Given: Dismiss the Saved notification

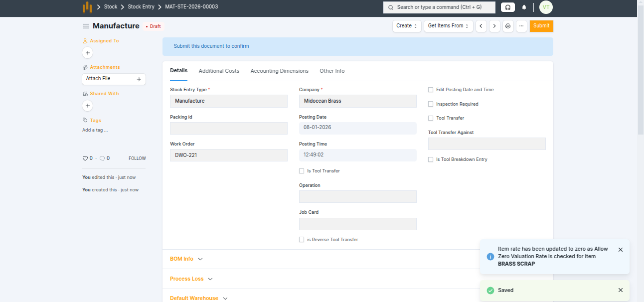Looking at the screenshot, I should (621, 290).
